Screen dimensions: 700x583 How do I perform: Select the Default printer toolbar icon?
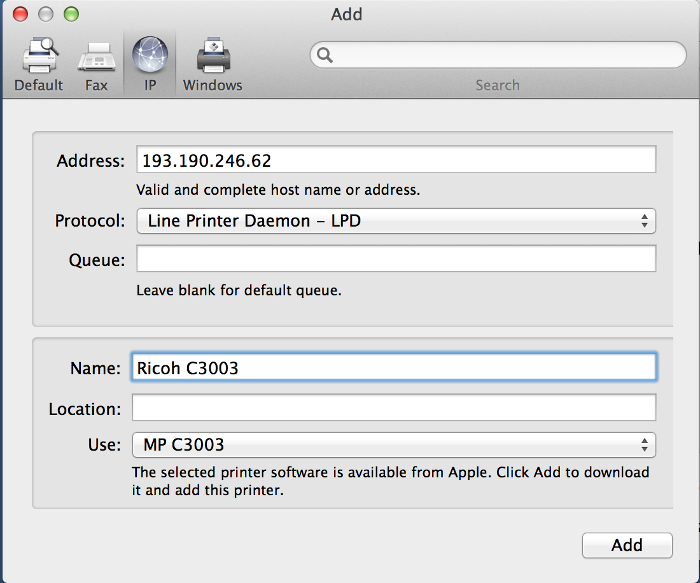39,64
